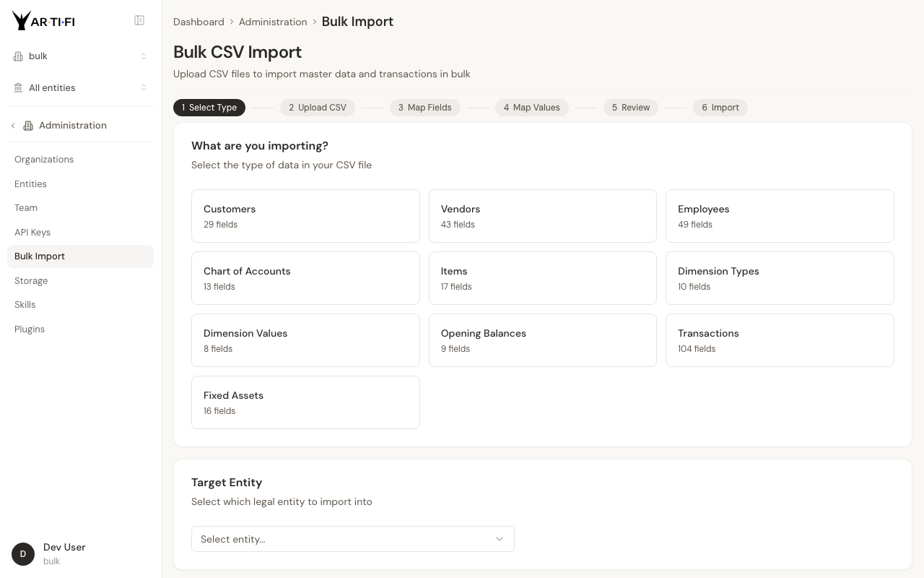
Task: Jump to the Upload CSV step
Action: (x=318, y=108)
